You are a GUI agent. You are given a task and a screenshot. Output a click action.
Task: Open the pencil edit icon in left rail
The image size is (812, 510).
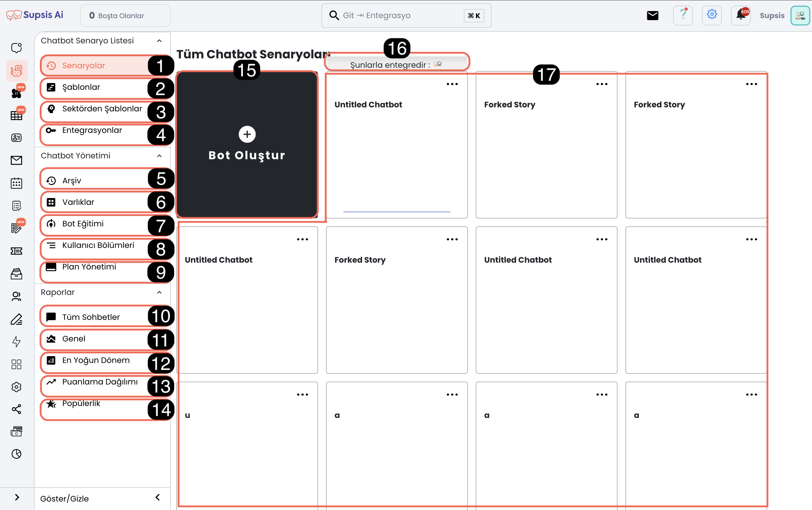tap(16, 319)
